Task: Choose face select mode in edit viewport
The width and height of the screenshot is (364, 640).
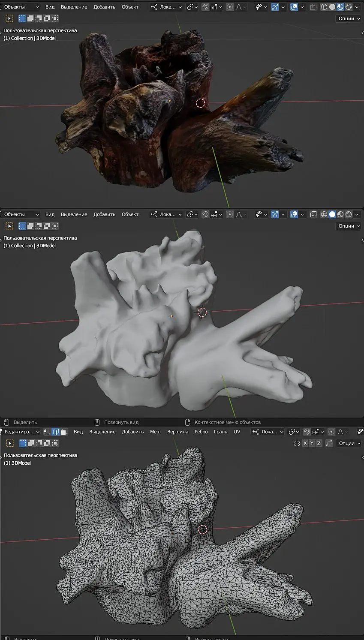Action: pyautogui.click(x=64, y=432)
